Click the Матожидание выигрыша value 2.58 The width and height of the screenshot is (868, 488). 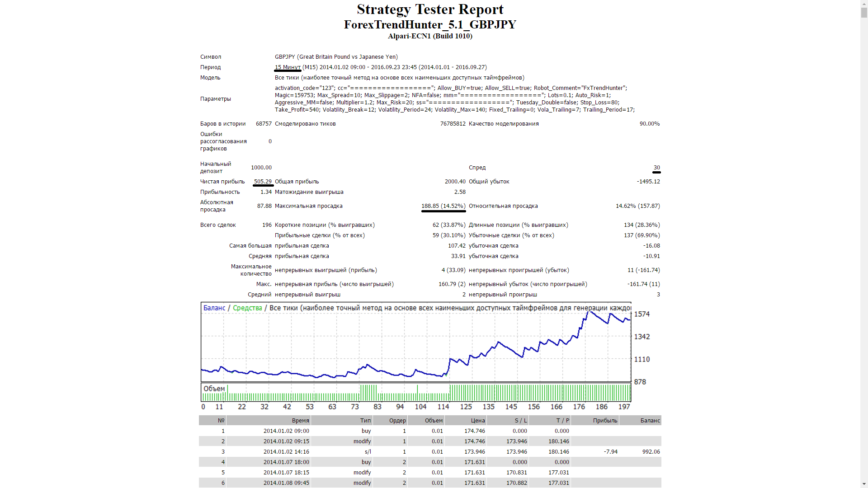point(460,192)
